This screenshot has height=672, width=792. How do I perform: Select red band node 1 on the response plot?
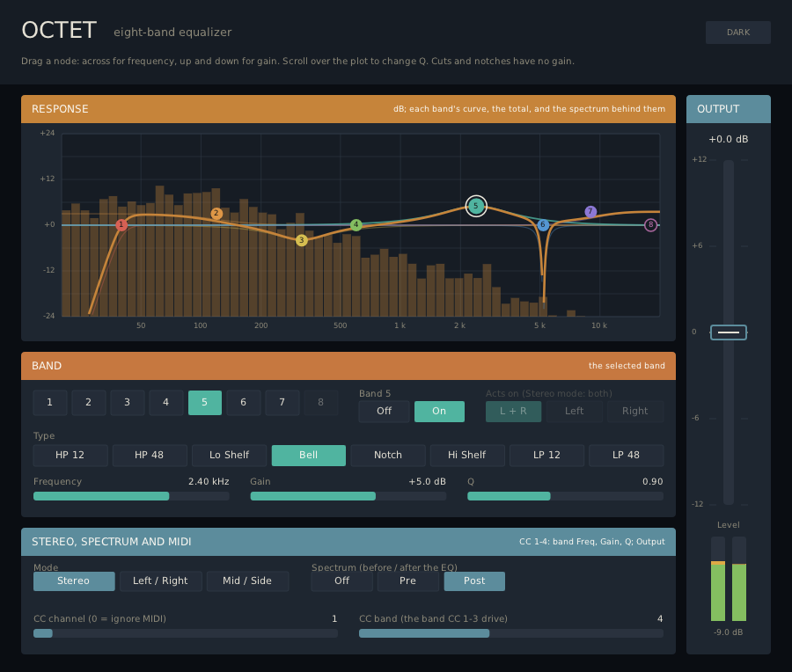[x=121, y=224]
